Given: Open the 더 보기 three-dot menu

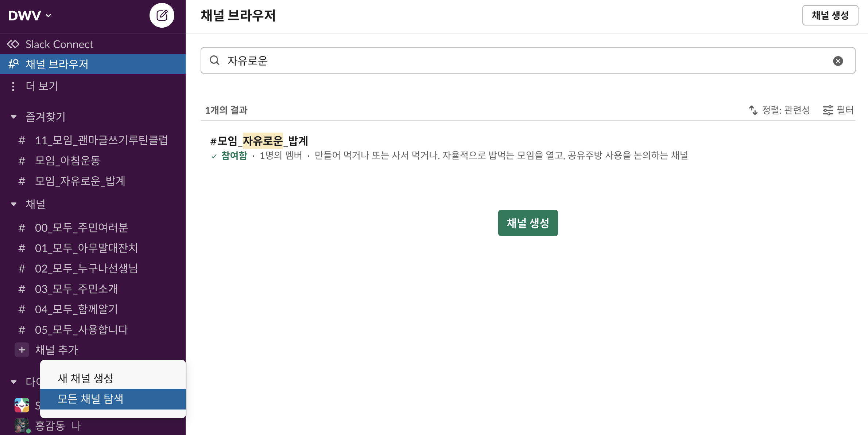Looking at the screenshot, I should (x=13, y=86).
